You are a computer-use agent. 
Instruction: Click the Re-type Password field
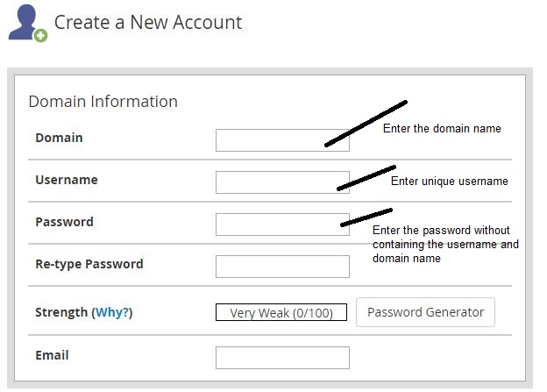282,267
